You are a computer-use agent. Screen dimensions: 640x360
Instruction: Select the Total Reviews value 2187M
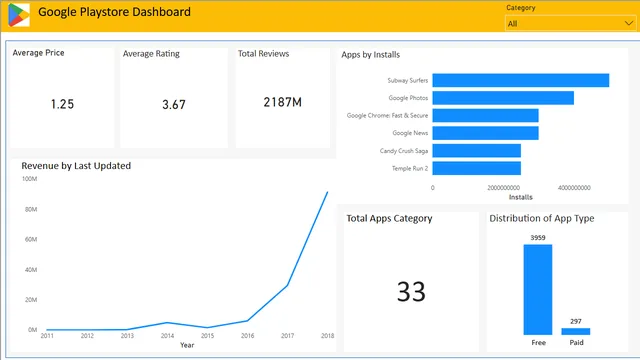tap(282, 102)
